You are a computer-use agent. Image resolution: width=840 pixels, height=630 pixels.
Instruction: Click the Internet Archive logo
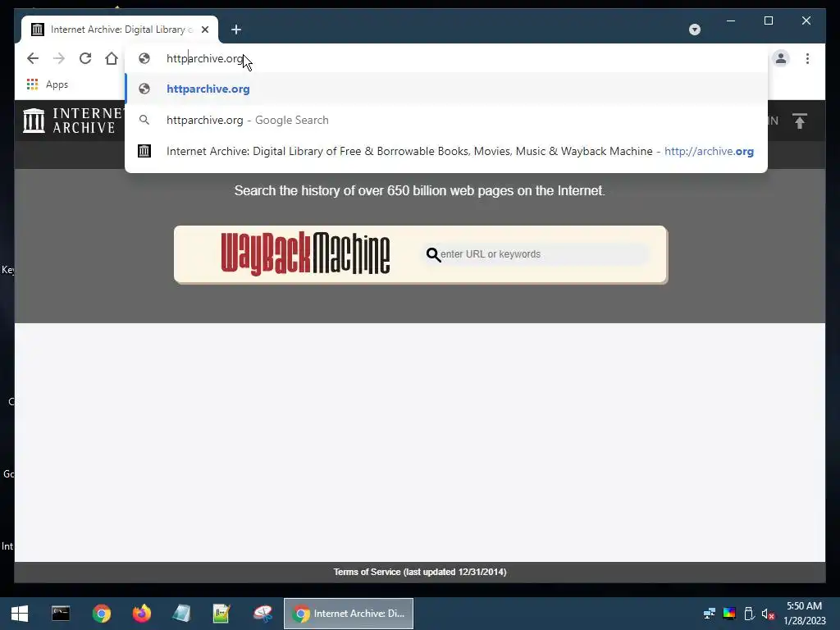coord(73,121)
